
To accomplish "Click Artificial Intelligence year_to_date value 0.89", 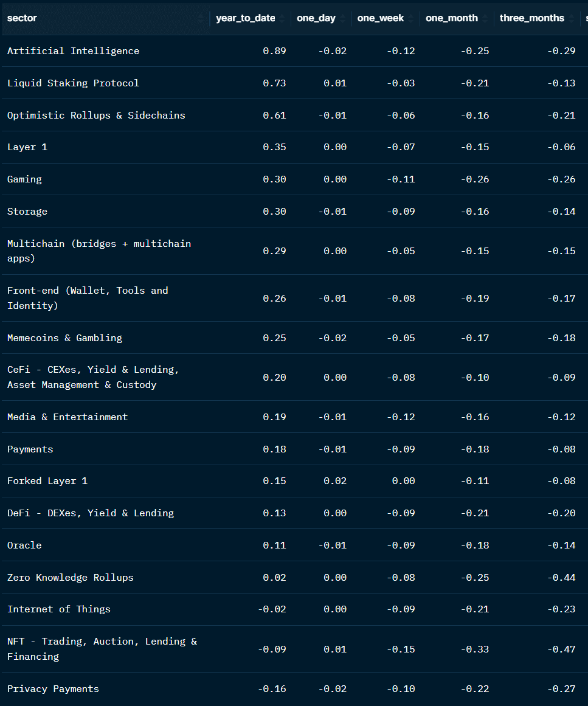I will point(274,51).
